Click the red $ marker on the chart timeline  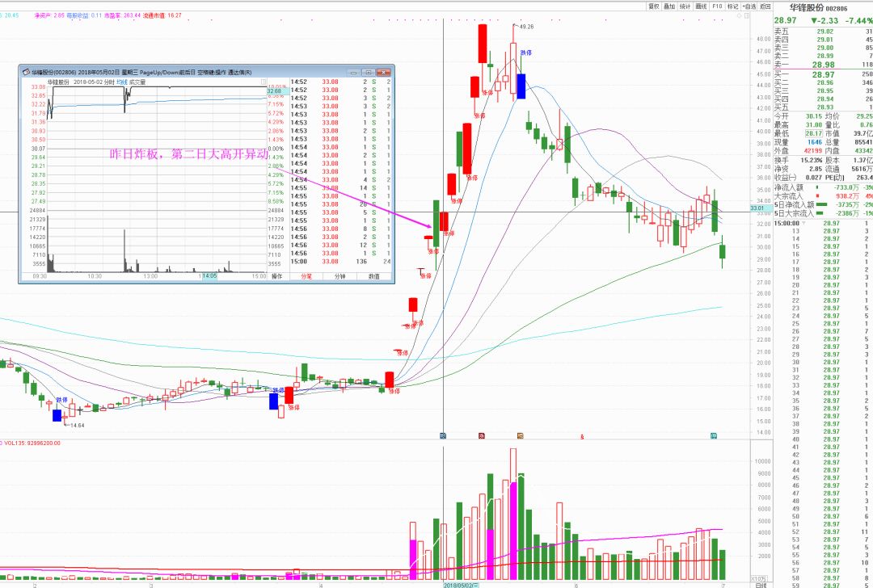tap(582, 437)
